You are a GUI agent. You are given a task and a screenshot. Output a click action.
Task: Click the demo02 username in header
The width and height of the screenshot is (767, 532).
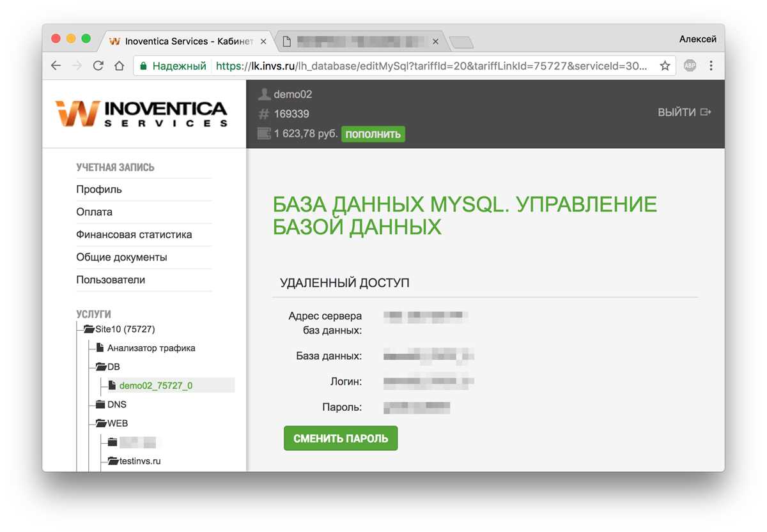point(293,95)
